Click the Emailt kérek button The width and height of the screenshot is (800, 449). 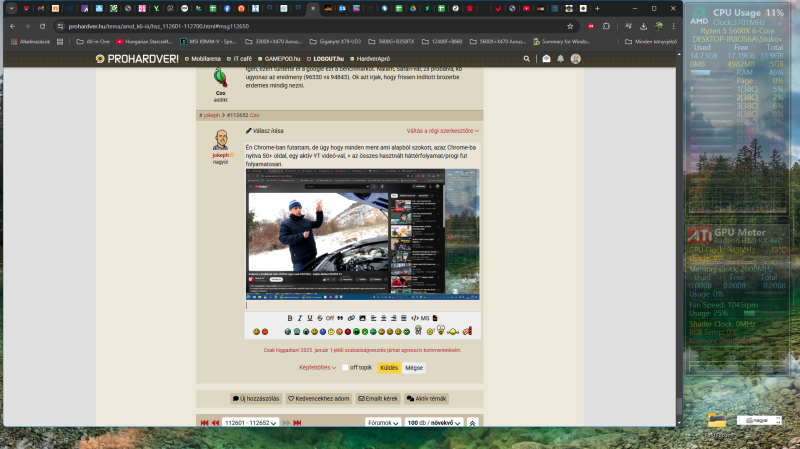click(x=378, y=398)
